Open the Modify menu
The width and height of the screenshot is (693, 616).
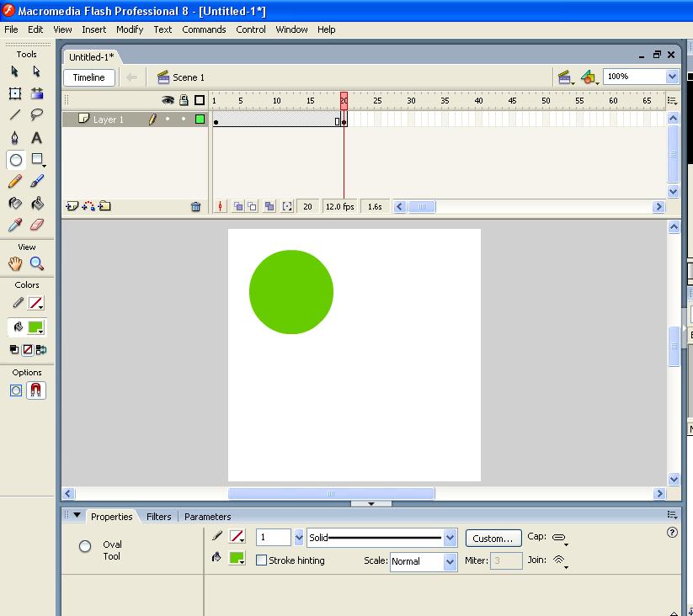[x=130, y=29]
